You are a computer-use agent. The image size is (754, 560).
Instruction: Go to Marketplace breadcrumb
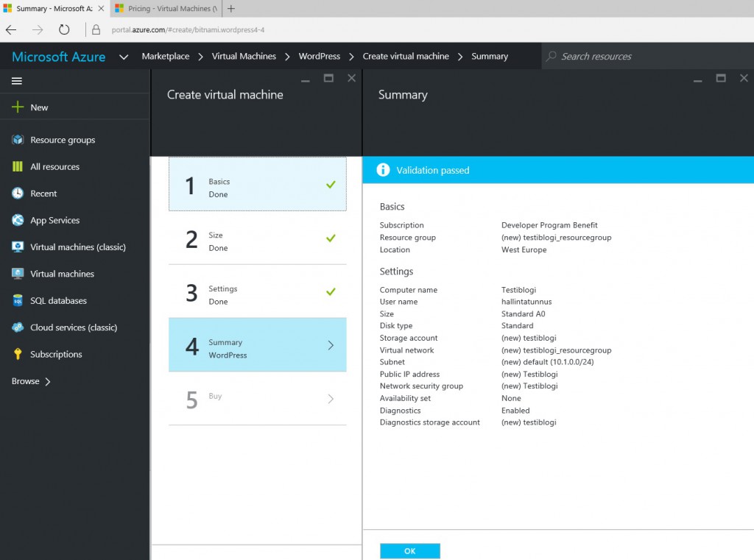(166, 56)
